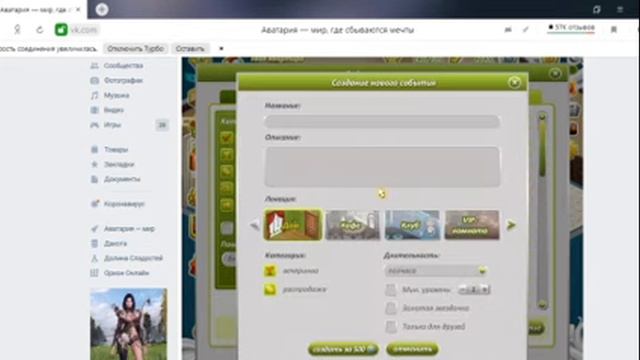Focus the Название text field
640x360 pixels.
tap(382, 122)
